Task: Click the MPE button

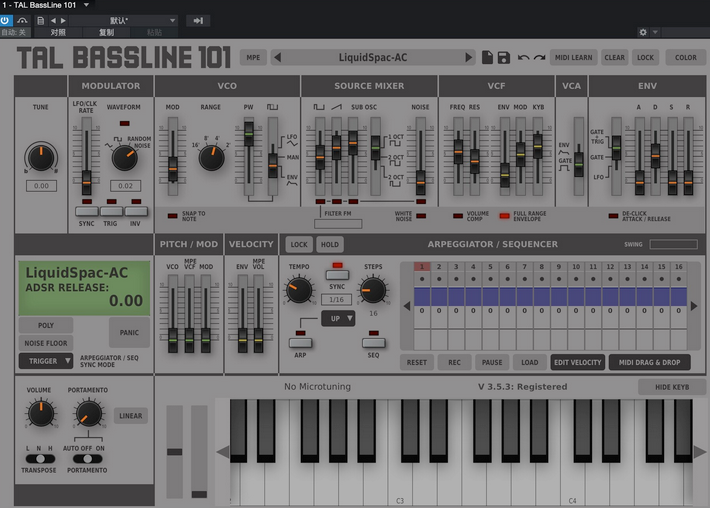Action: tap(253, 58)
